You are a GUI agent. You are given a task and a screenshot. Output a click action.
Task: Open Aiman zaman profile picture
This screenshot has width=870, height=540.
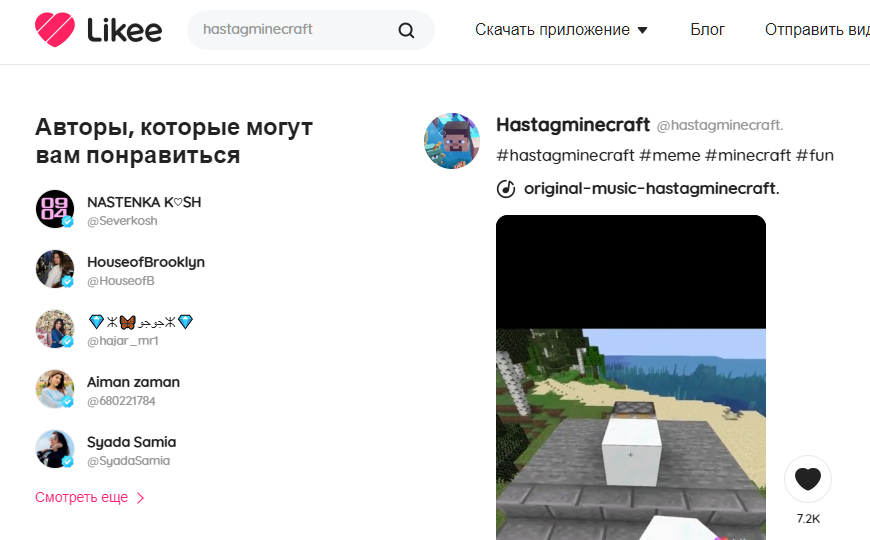55,389
